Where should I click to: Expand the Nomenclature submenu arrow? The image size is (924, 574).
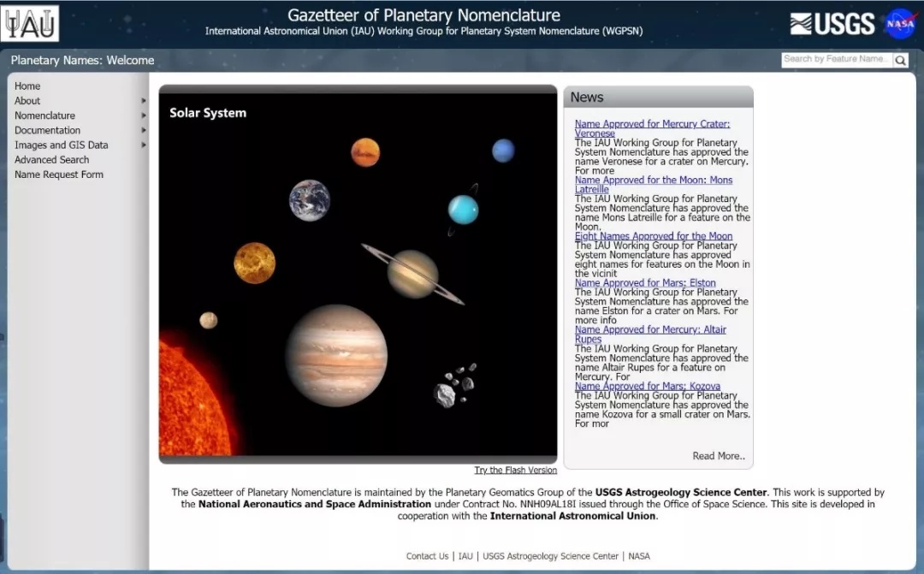tap(144, 115)
